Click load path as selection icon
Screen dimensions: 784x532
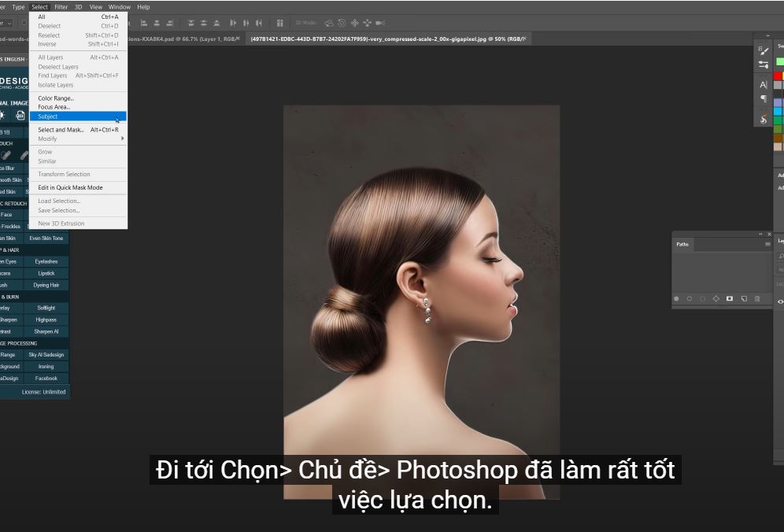tap(703, 299)
